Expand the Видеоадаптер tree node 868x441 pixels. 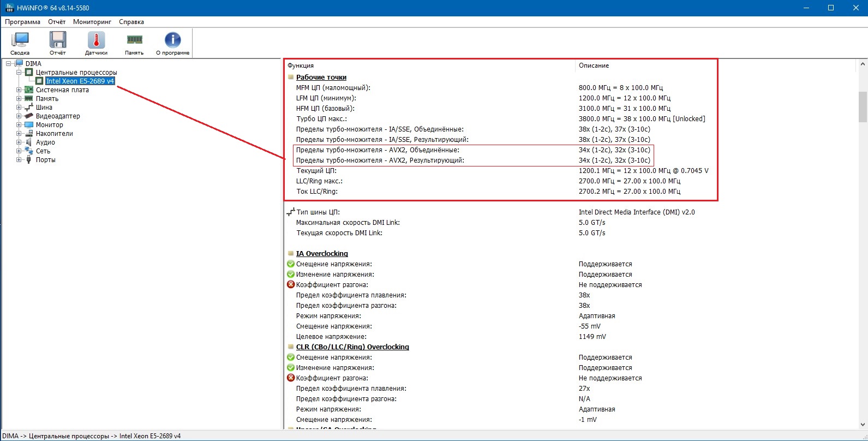tap(19, 116)
